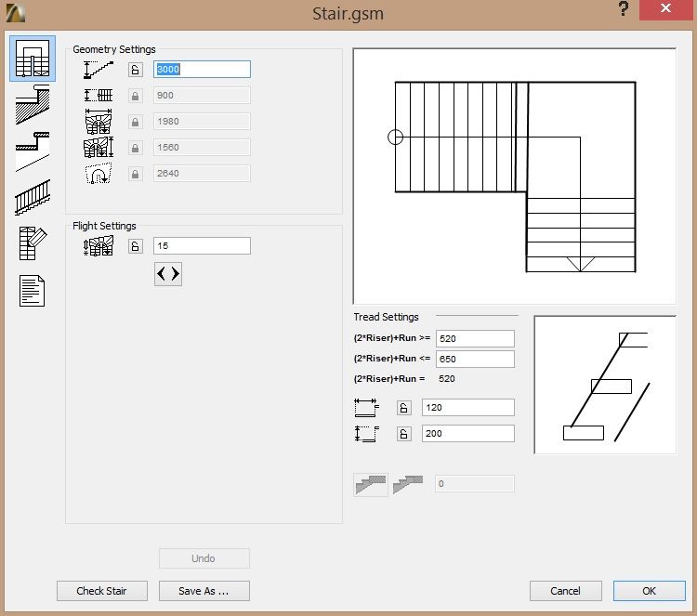
Task: Click the stair length icon next to 1980
Action: pos(99,122)
